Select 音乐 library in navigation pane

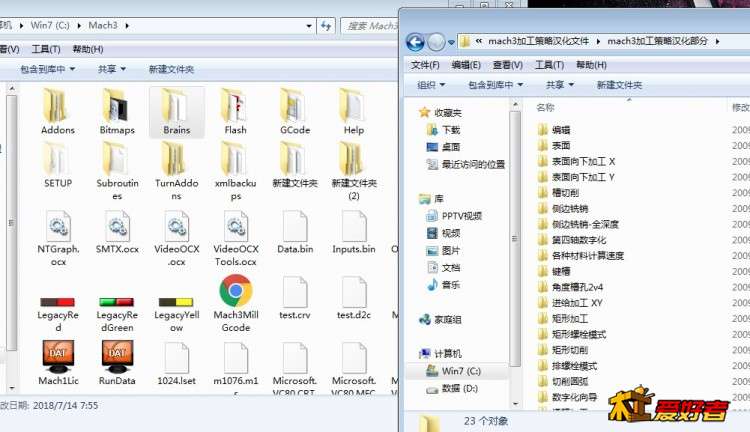point(443,285)
